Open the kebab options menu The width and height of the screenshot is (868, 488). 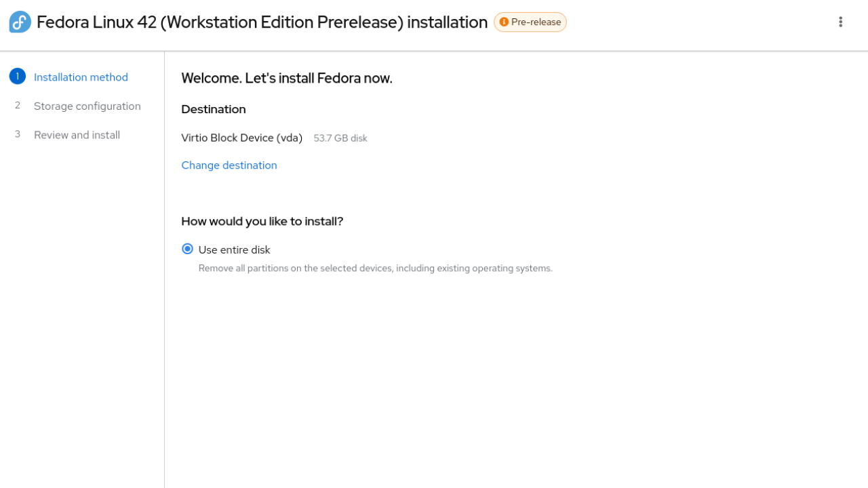pyautogui.click(x=840, y=22)
